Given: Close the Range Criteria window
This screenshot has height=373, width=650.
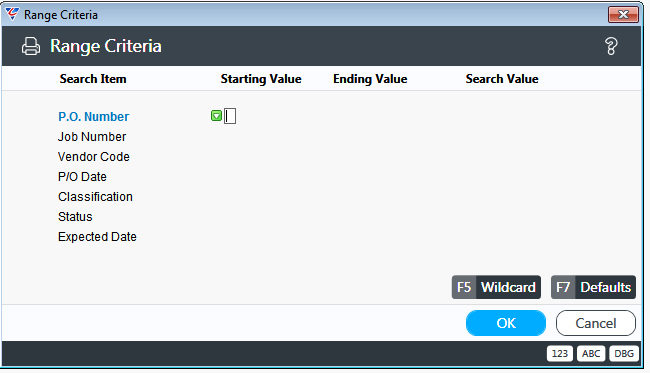Looking at the screenshot, I should [623, 15].
